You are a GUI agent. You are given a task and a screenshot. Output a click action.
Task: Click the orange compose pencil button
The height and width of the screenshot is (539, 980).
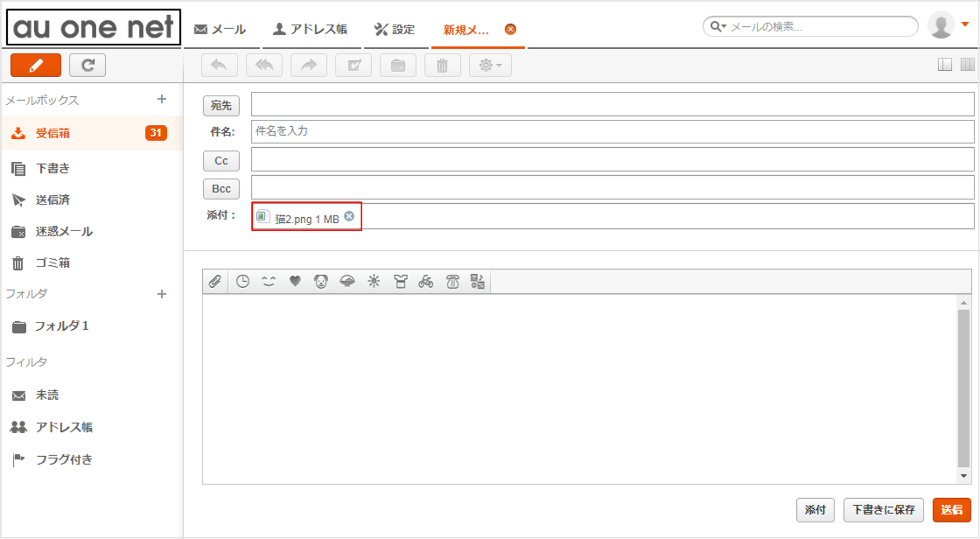[36, 65]
